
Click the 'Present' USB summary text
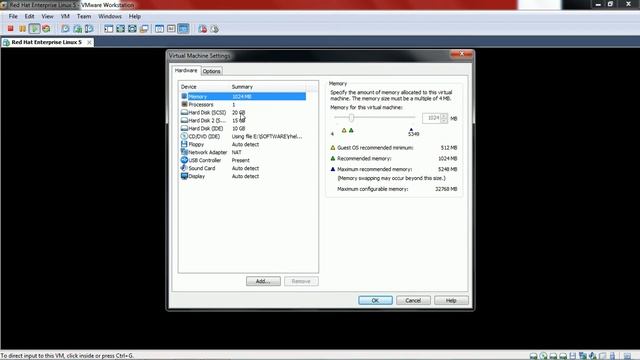tap(240, 160)
